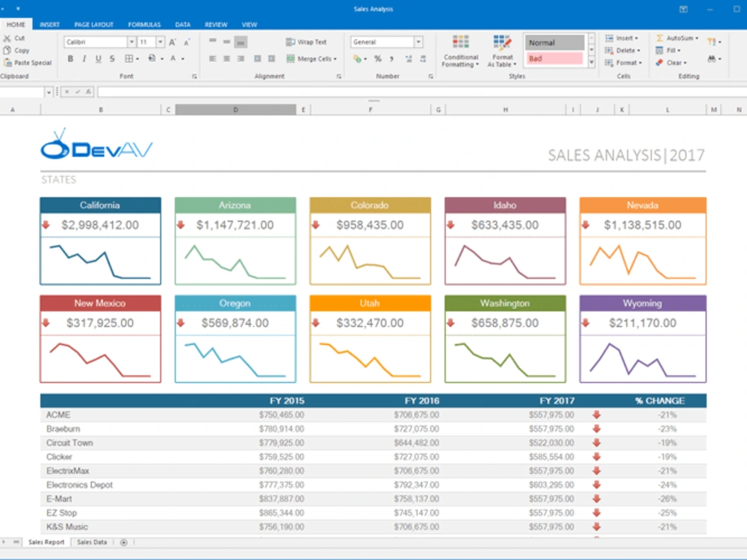Open the Format cells dropdown
This screenshot has height=560, width=747.
click(623, 63)
